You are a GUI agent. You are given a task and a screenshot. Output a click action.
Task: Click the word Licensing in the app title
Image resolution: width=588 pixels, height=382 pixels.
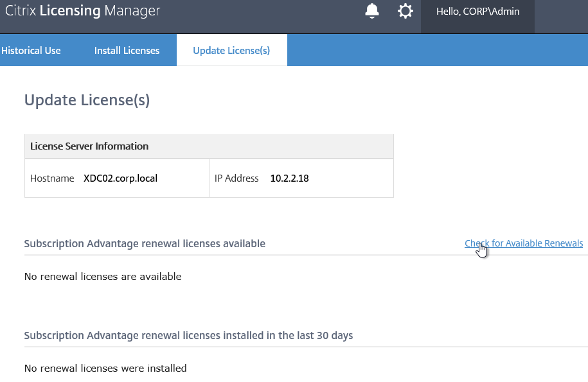pos(70,11)
